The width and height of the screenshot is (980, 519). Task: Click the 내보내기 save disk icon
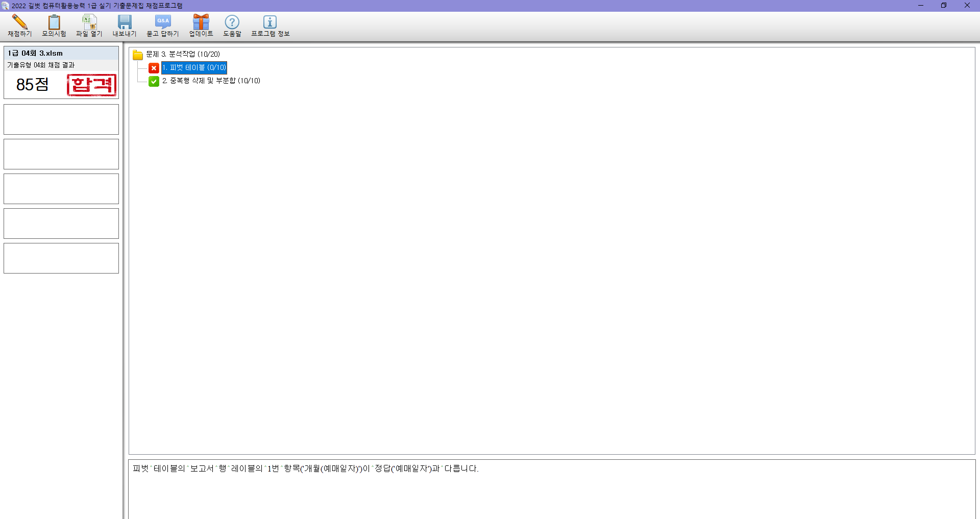coord(125,22)
